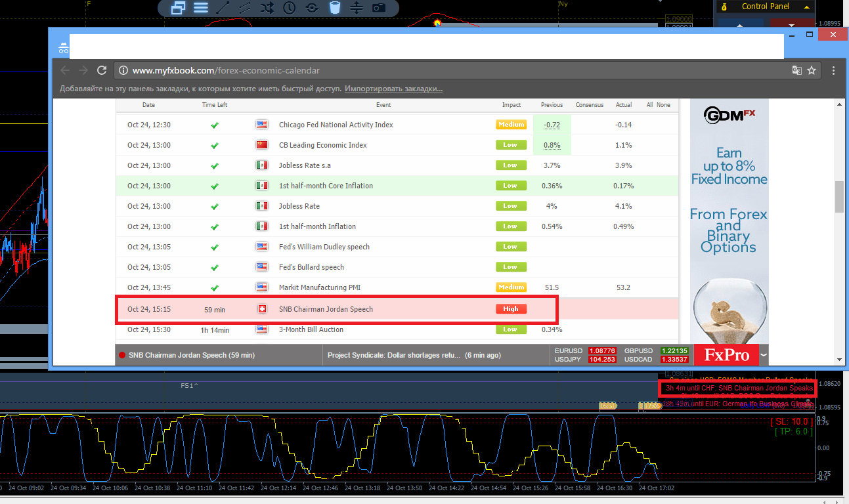Click the eye visibility icon in chart toolbar

[311, 8]
